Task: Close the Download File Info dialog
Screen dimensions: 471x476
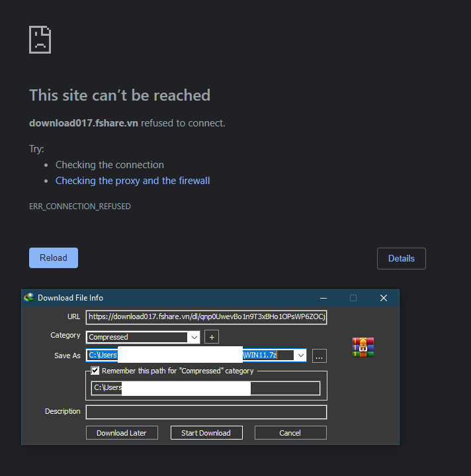Action: pyautogui.click(x=384, y=298)
